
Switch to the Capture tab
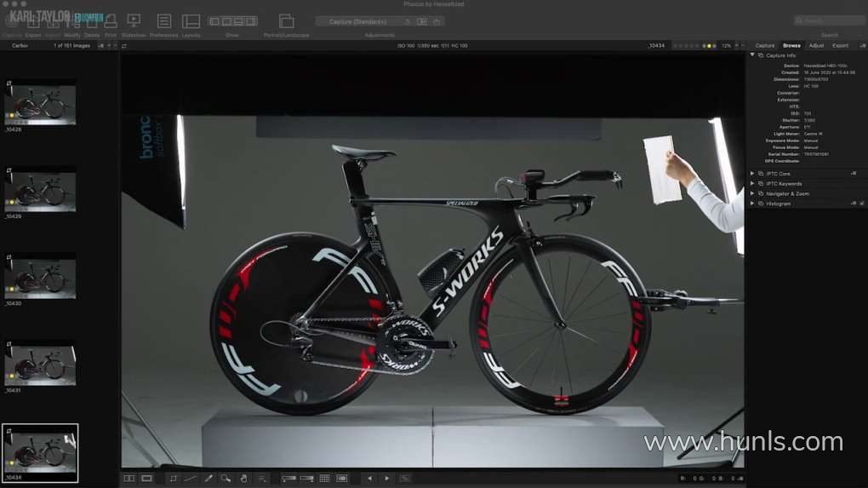coord(765,46)
